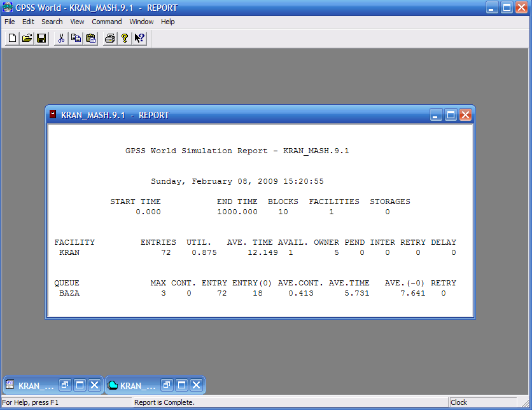Maximize the first minimized KRAN window

pyautogui.click(x=80, y=385)
